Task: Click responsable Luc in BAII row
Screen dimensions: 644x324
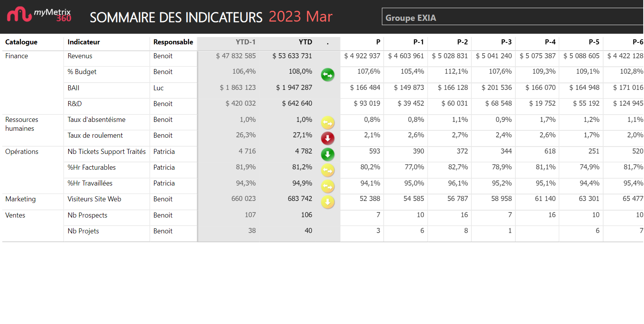Action: (x=158, y=88)
